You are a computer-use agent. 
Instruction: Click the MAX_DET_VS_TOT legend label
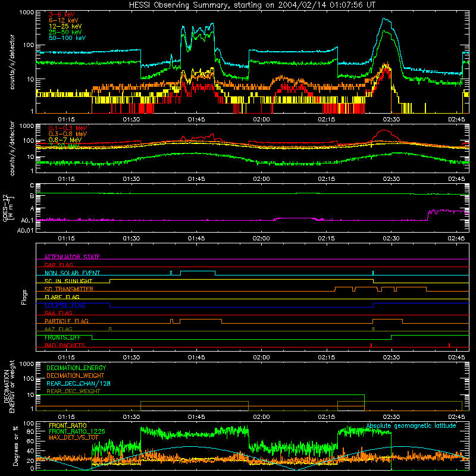coord(73,437)
